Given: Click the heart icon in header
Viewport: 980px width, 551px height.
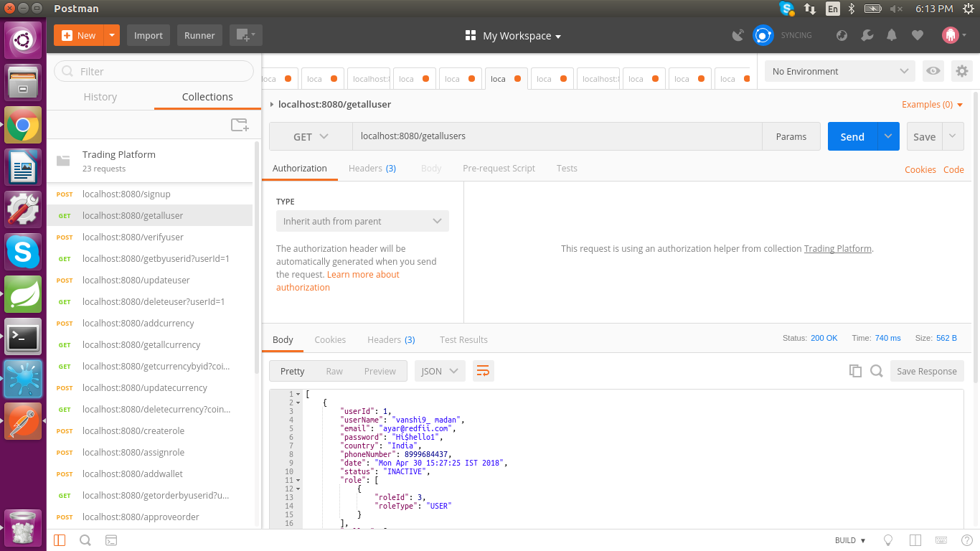Looking at the screenshot, I should point(917,35).
